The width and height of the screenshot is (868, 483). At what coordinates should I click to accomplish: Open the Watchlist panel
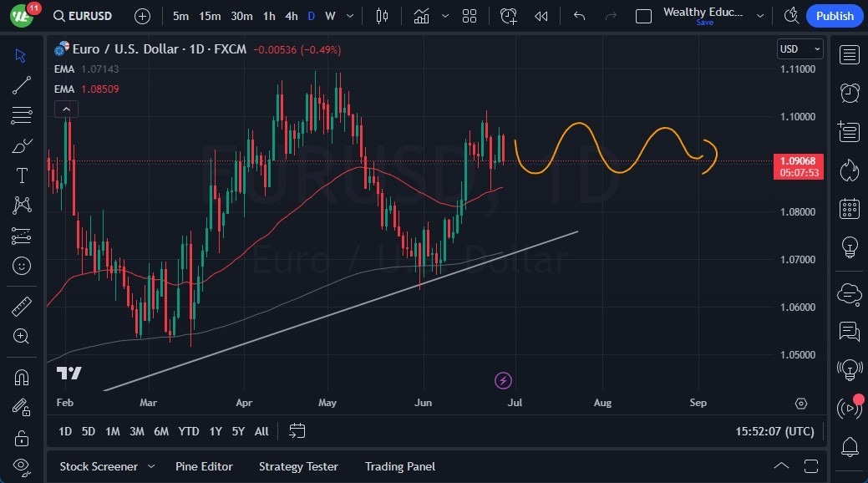(x=849, y=54)
